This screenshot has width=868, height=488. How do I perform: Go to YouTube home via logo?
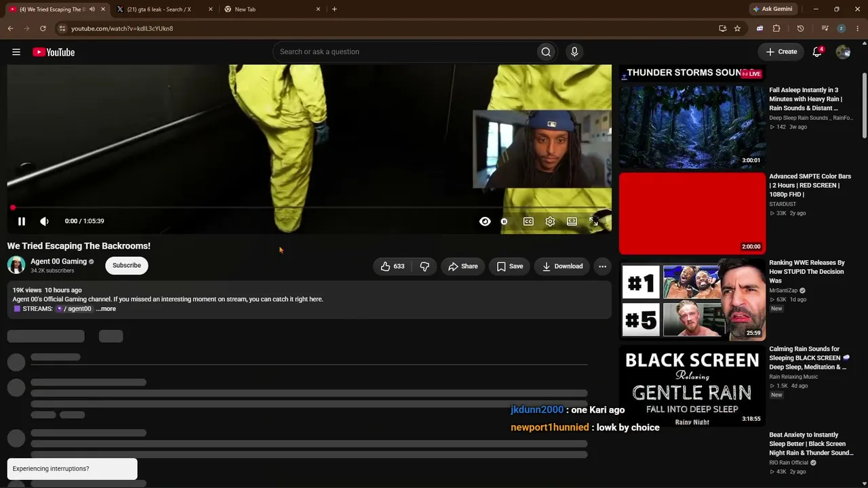(x=54, y=52)
